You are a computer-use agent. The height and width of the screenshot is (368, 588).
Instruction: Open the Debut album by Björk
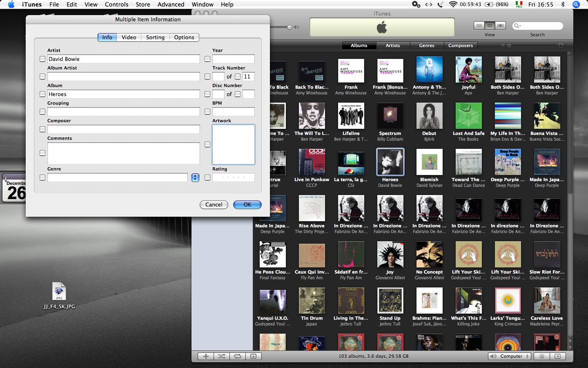tap(429, 116)
